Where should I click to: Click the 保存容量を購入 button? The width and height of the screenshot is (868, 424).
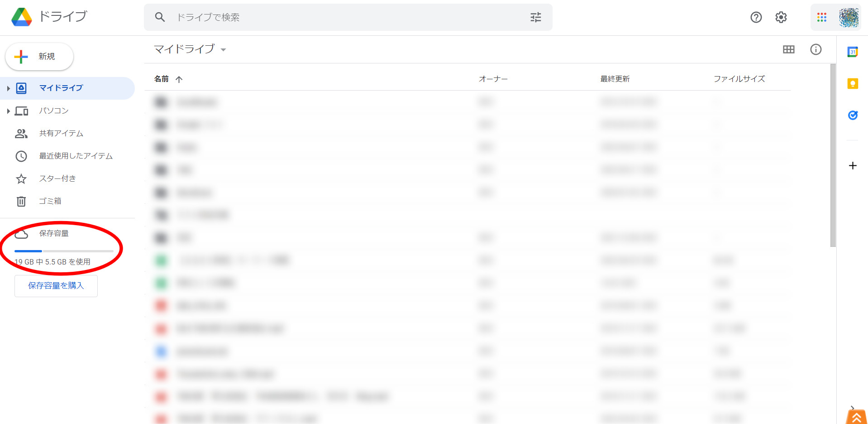(x=56, y=286)
